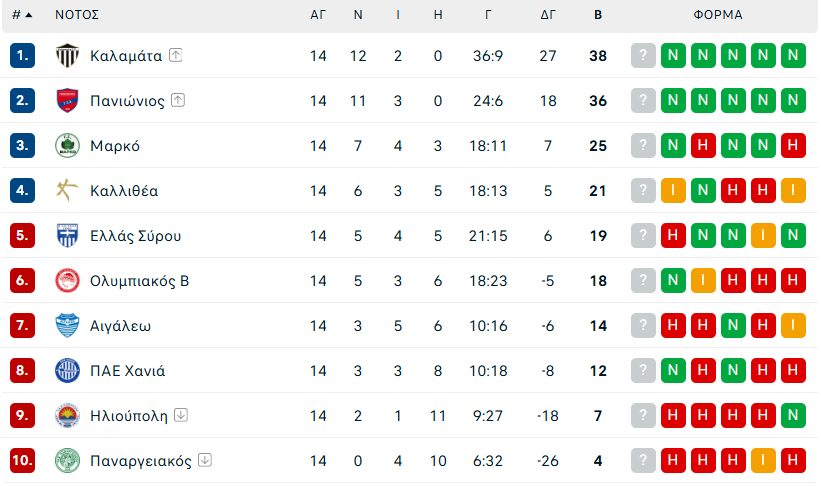The image size is (821, 486).
Task: Click the Μαρκό team logo
Action: coord(67,146)
